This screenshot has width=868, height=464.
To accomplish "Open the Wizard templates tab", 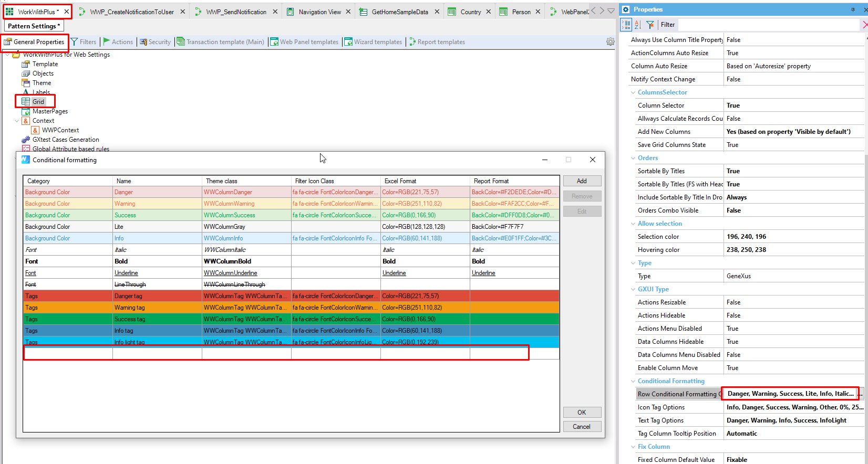I will coord(373,42).
